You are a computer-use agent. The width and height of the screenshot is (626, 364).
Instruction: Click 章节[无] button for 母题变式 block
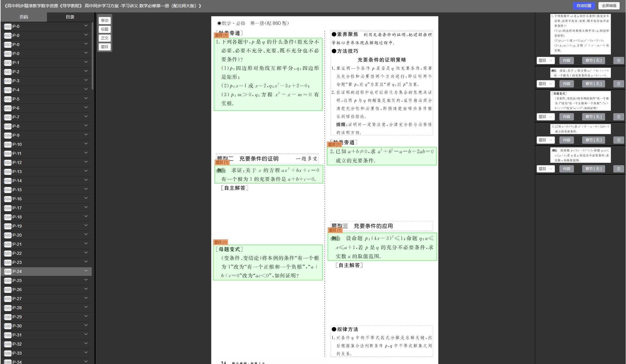(593, 117)
